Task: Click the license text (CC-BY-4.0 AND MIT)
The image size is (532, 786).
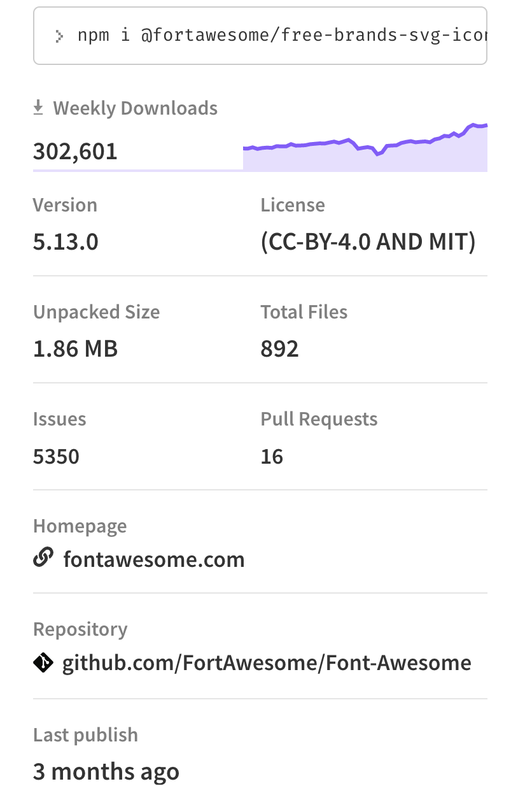Action: 368,241
